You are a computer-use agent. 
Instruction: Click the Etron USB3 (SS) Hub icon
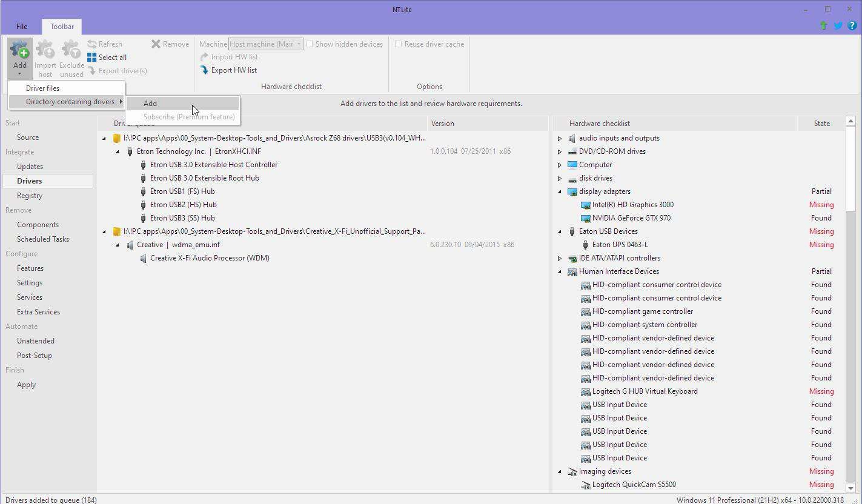click(143, 218)
